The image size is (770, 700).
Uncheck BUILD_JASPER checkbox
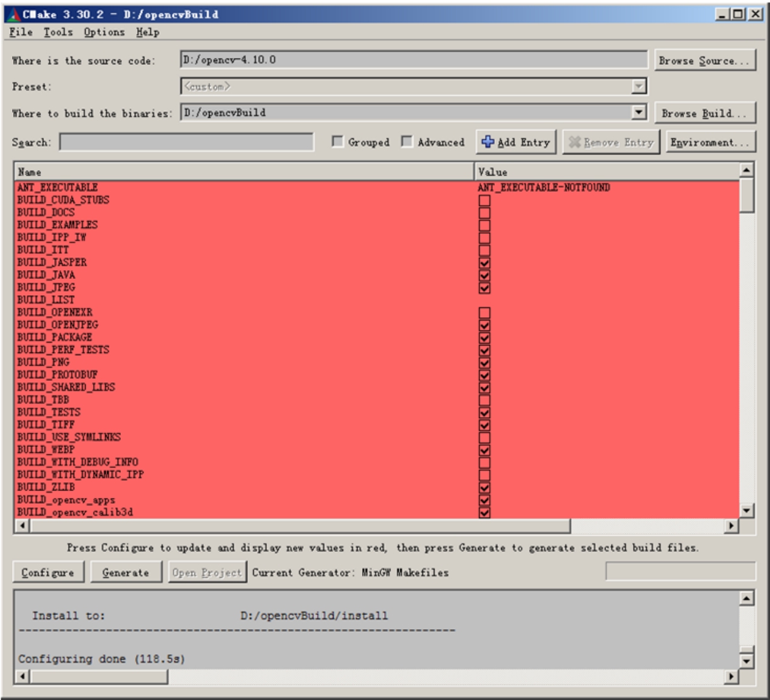(484, 262)
